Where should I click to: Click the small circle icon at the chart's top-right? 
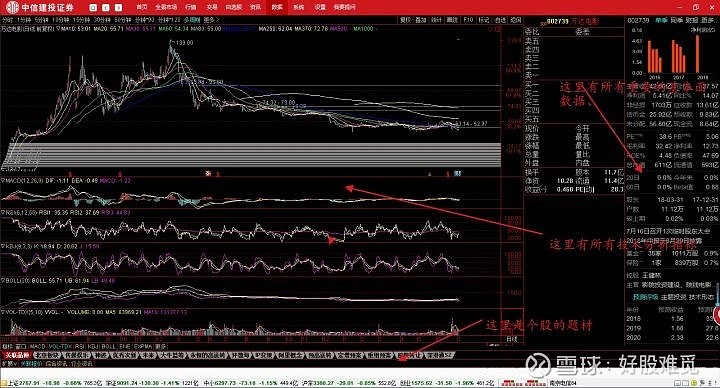491,29
